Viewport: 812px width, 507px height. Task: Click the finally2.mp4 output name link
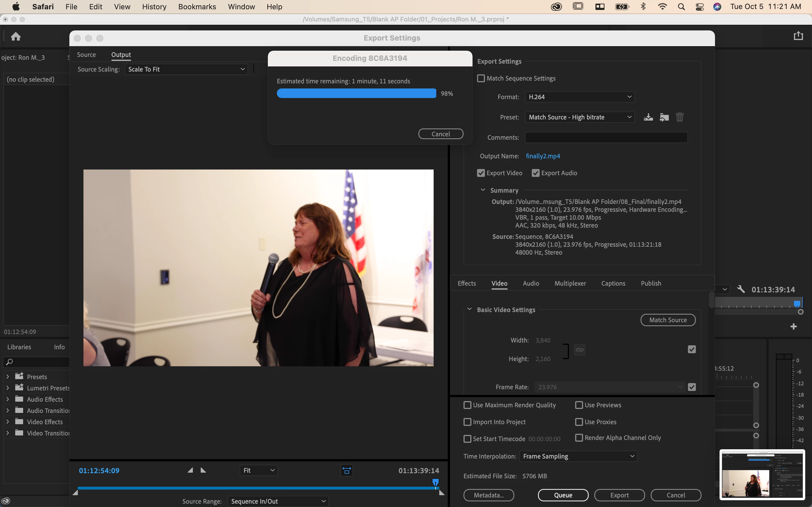click(542, 156)
